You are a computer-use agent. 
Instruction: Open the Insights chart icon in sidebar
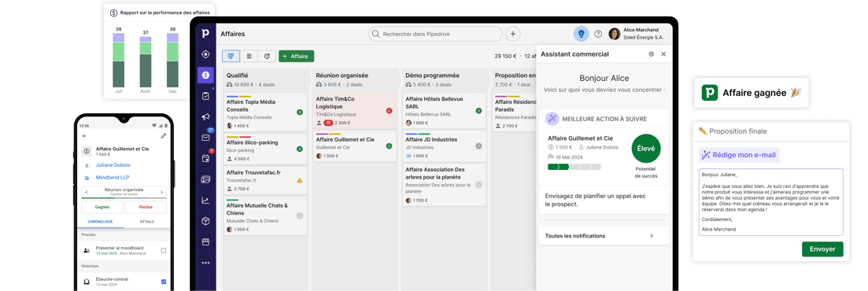205,201
